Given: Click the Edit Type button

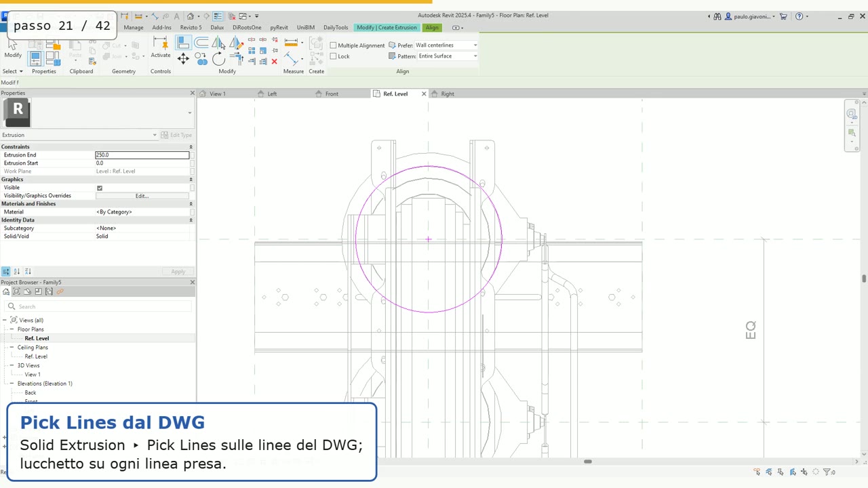Looking at the screenshot, I should [x=176, y=135].
